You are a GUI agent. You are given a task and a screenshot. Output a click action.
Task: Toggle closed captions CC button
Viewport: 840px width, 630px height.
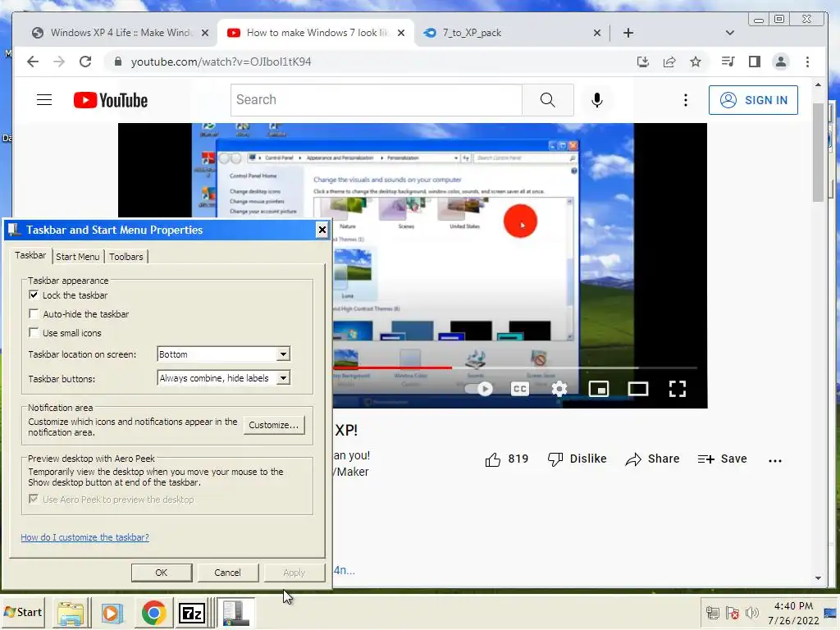(519, 389)
